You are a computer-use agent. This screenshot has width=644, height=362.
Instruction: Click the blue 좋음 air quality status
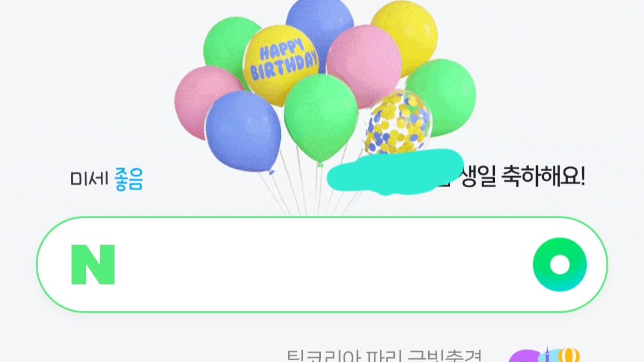[x=129, y=179]
